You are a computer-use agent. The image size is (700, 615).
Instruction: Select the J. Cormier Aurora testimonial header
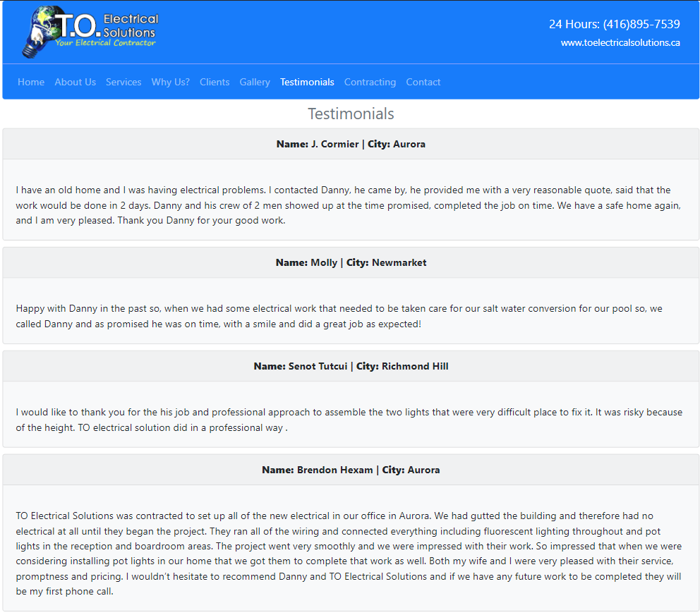coord(351,144)
